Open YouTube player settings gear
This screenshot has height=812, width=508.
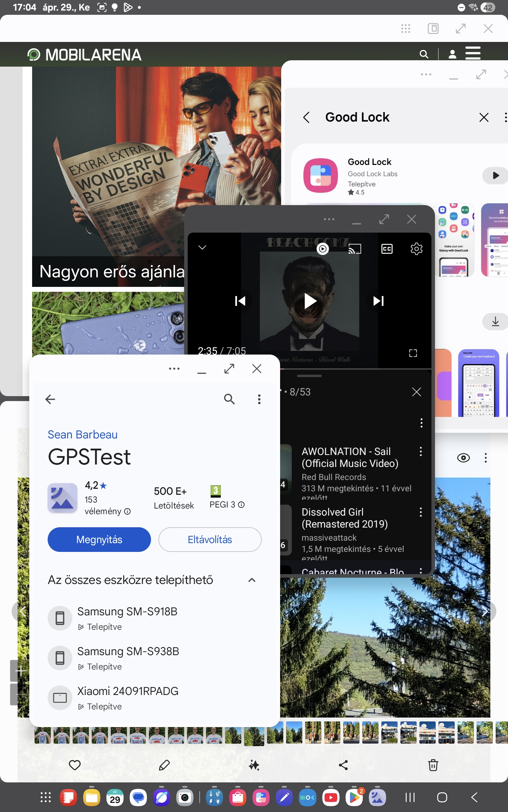pyautogui.click(x=416, y=249)
